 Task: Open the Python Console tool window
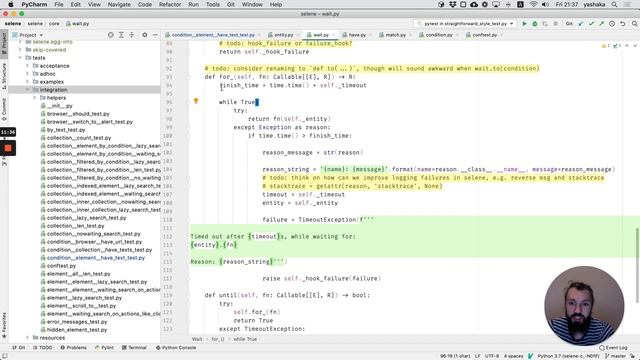[176, 348]
